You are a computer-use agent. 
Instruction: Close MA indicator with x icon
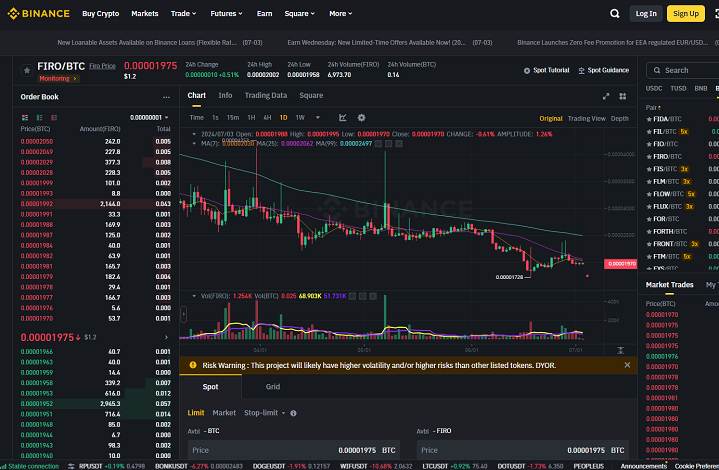coord(399,144)
